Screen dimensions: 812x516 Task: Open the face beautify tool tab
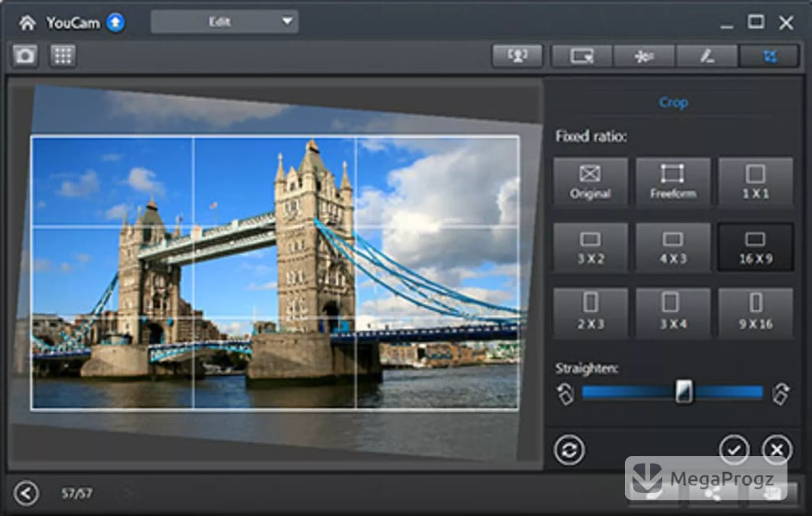point(518,56)
